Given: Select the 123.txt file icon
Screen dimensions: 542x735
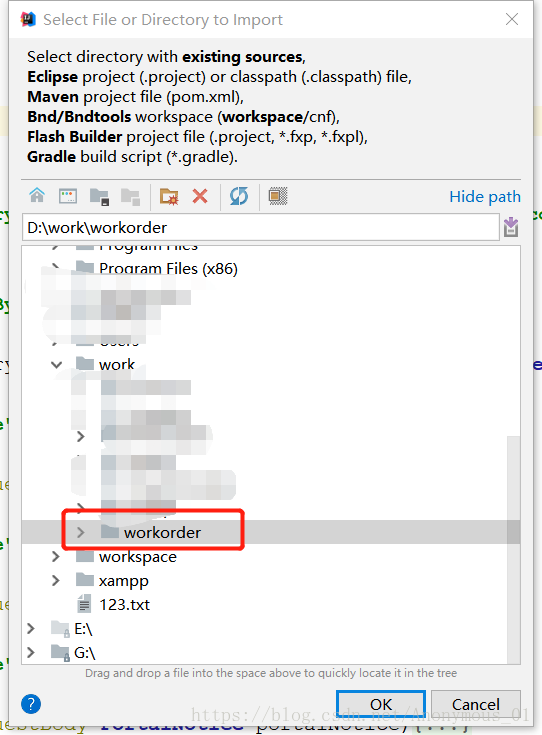Looking at the screenshot, I should click(x=84, y=604).
